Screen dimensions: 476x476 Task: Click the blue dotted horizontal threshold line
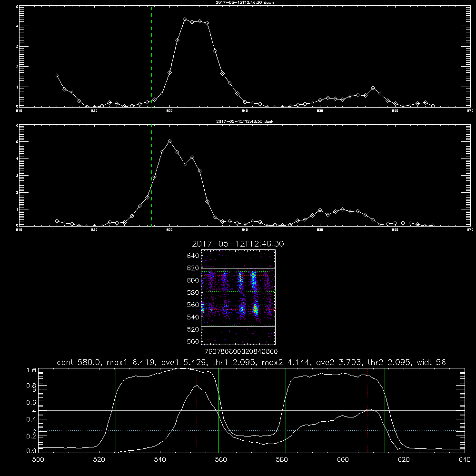[x=251, y=430]
